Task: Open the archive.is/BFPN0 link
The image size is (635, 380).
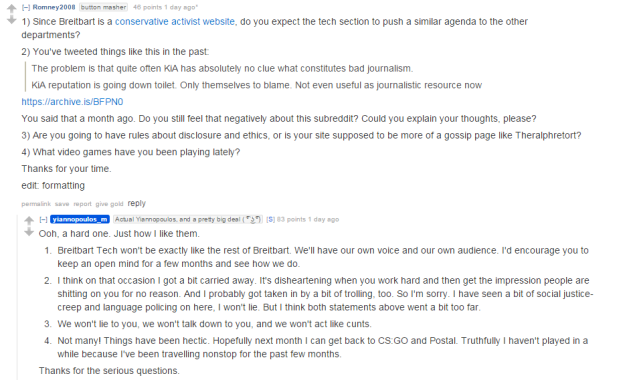Action: coord(72,102)
